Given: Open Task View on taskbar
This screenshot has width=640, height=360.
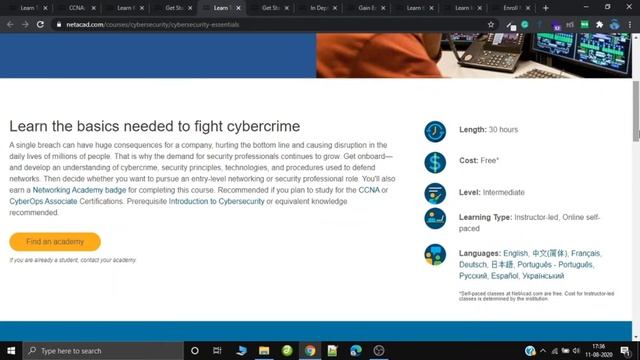Looking at the screenshot, I should click(217, 351).
